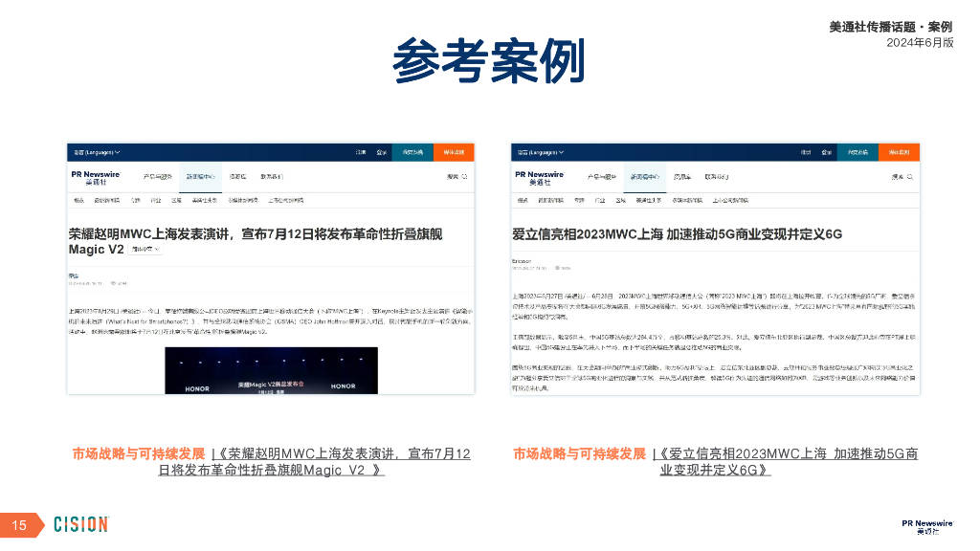Click 注册 in the Ericsson page top bar
Viewport: 980px width, 551px height.
pos(806,152)
